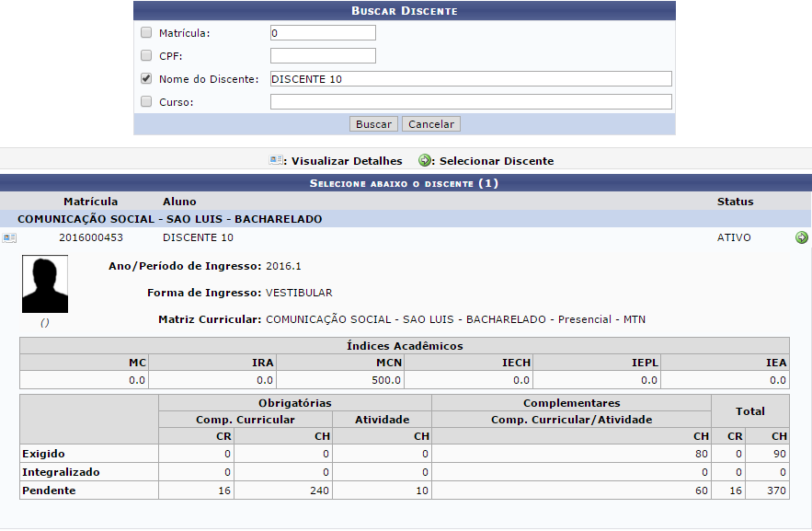812x531 pixels.
Task: Click the Índices Acadêmicos table header
Action: coord(405,346)
